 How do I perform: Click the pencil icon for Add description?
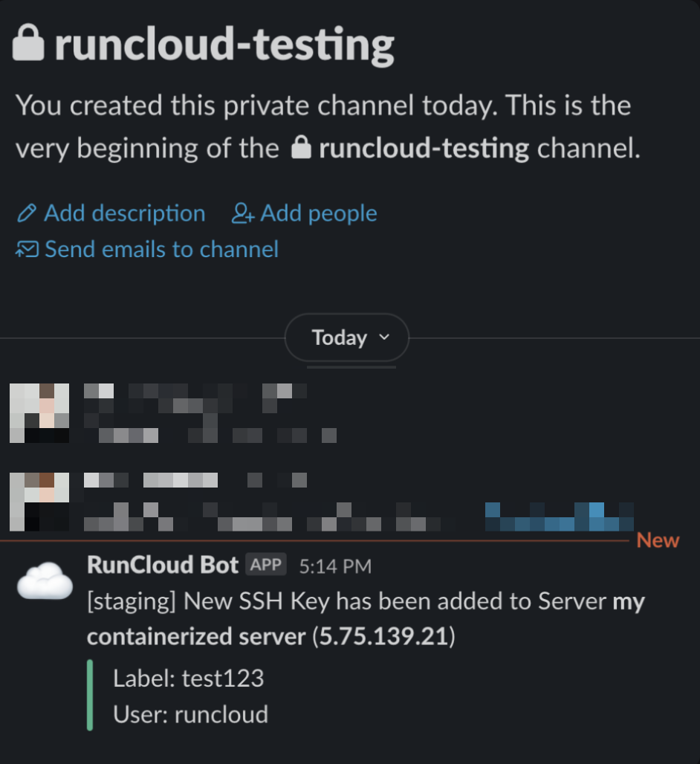point(26,213)
